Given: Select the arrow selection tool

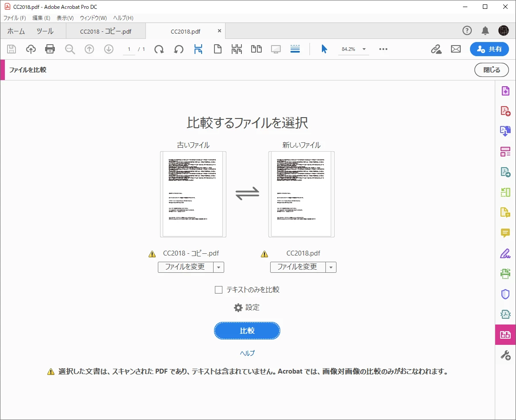Looking at the screenshot, I should point(324,49).
